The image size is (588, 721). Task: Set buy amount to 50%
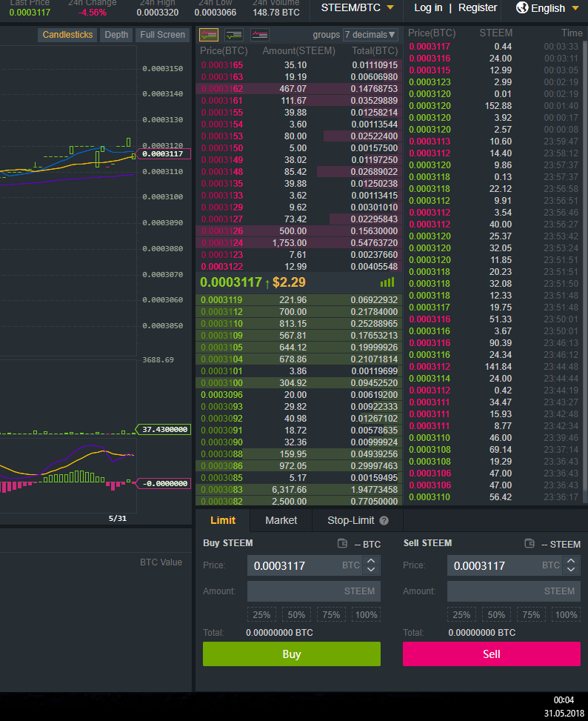[x=296, y=615]
